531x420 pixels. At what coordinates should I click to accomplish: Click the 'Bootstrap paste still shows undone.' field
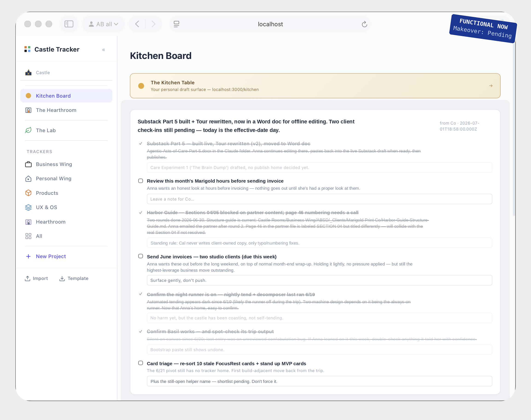(319, 350)
